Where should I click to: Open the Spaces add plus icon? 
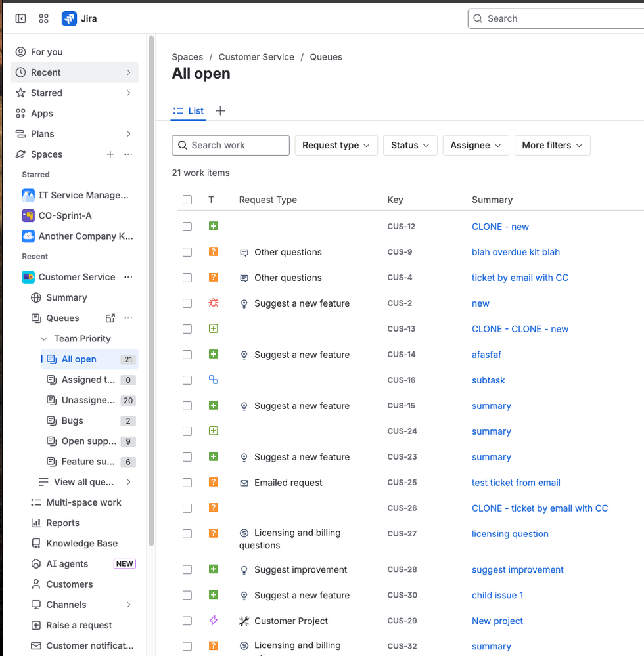click(x=110, y=154)
